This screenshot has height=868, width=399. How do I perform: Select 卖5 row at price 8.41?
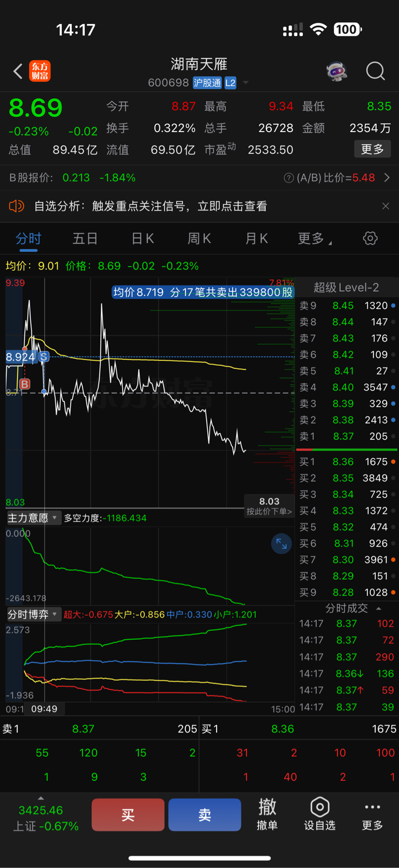pyautogui.click(x=347, y=371)
